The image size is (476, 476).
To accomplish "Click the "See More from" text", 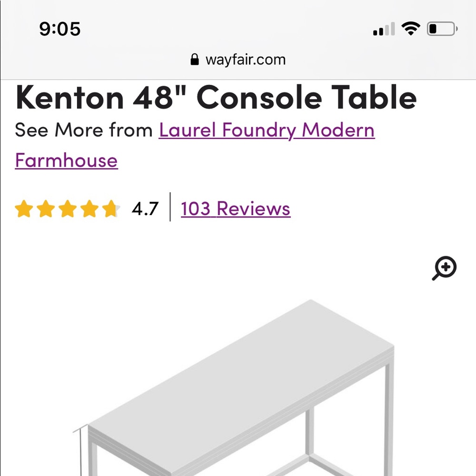I will 84,130.
